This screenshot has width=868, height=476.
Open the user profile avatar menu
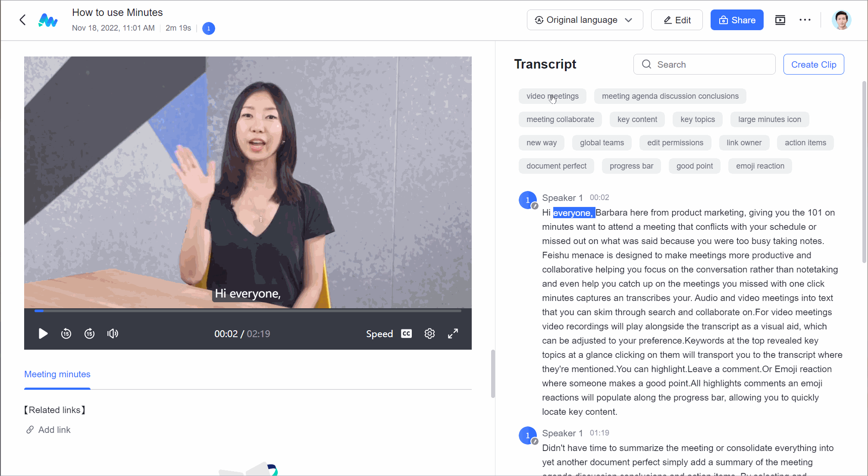point(841,20)
